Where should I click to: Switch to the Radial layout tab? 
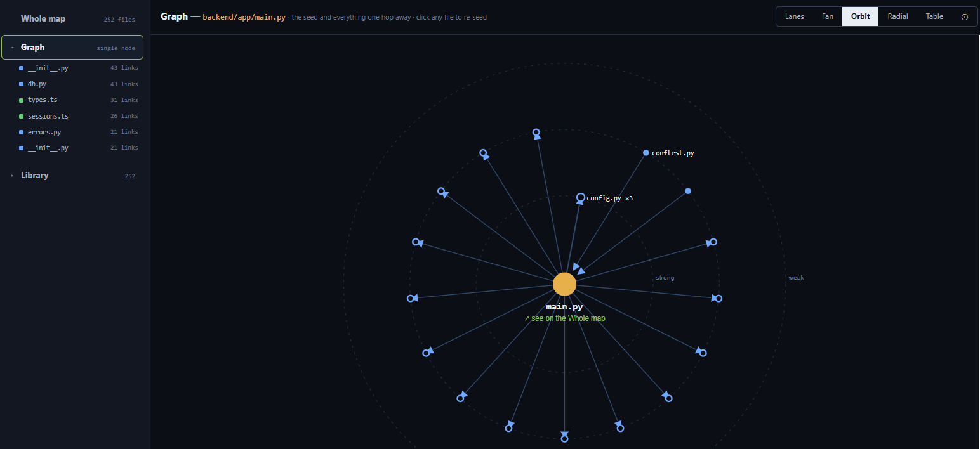(x=897, y=16)
